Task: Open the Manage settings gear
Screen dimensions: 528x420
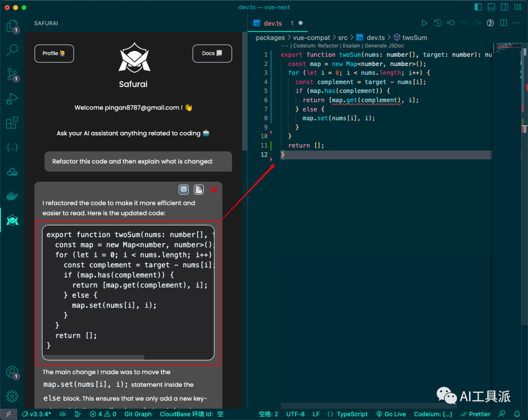Action: coord(12,396)
